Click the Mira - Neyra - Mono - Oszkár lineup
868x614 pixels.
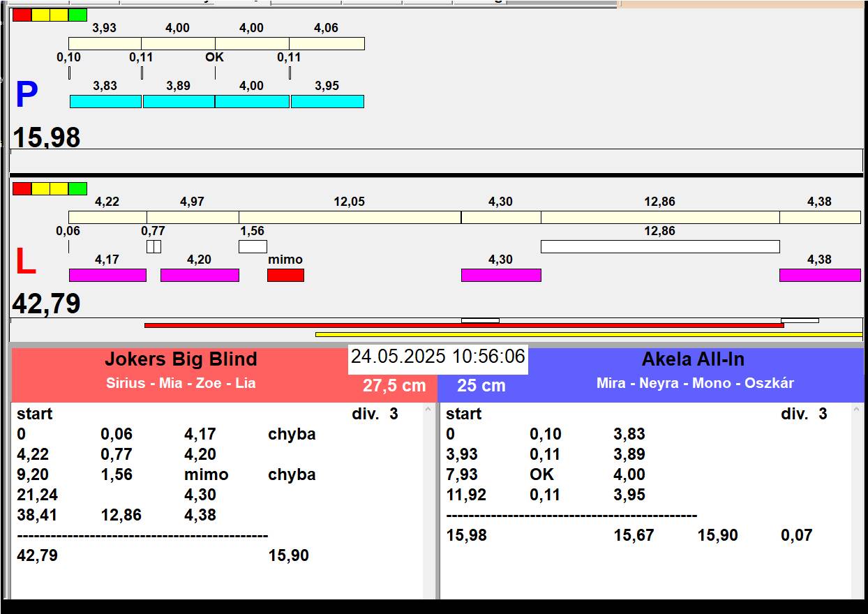click(x=695, y=383)
